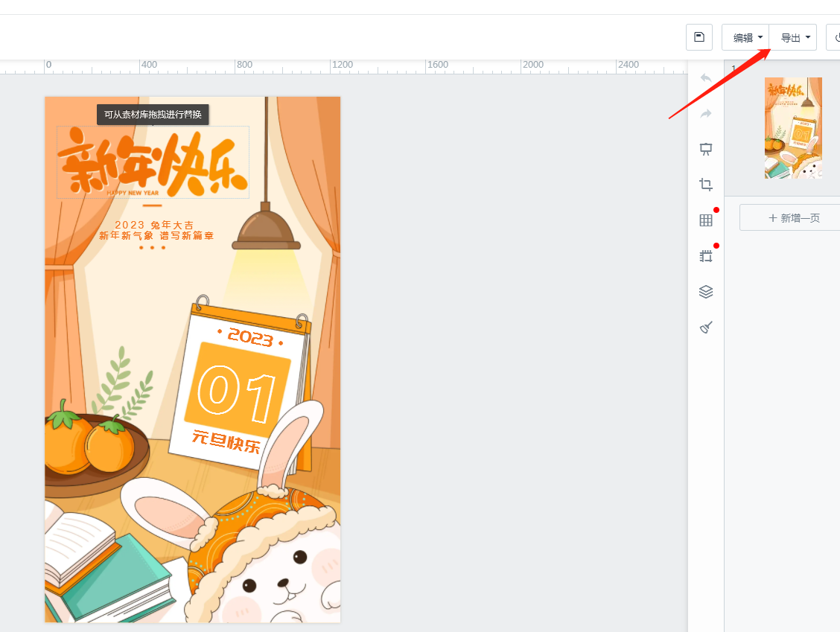
Task: Select the 新年快乐 title artwork on canvas
Action: click(153, 162)
